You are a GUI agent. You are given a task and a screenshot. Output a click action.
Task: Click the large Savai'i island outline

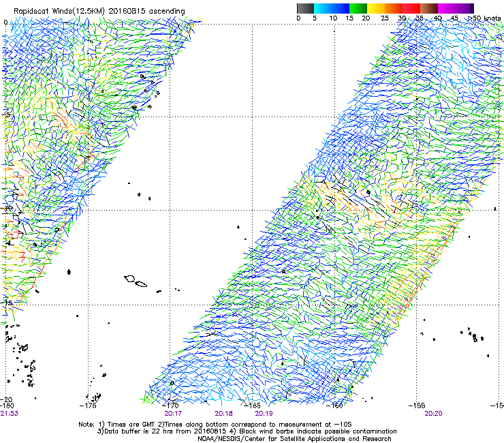[x=129, y=279]
